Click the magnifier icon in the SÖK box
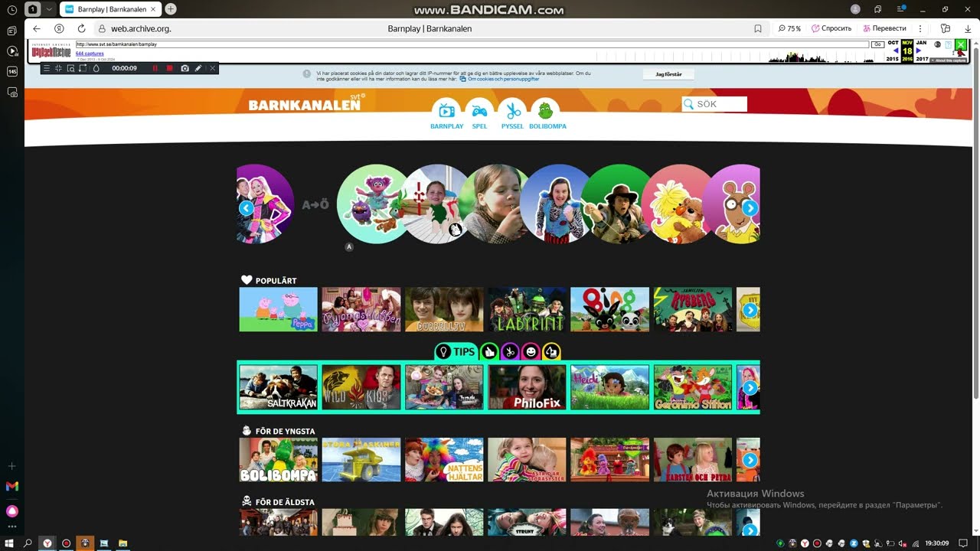The height and width of the screenshot is (551, 980). pos(688,105)
